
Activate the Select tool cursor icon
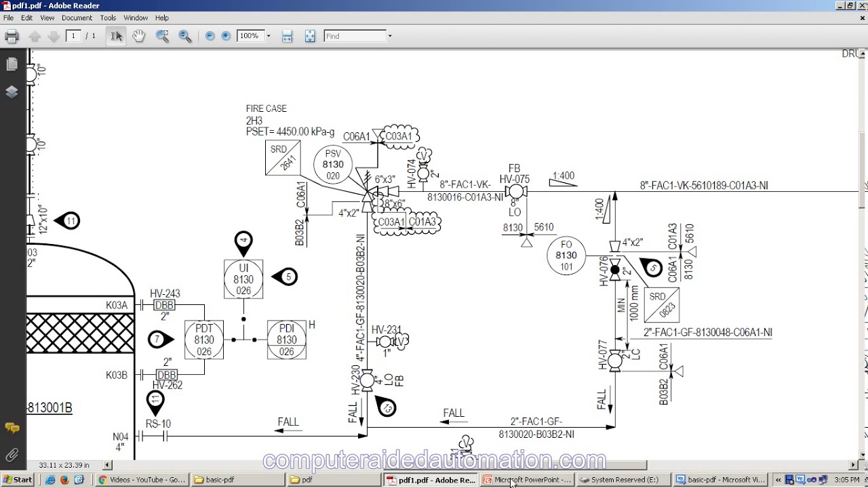[x=117, y=37]
